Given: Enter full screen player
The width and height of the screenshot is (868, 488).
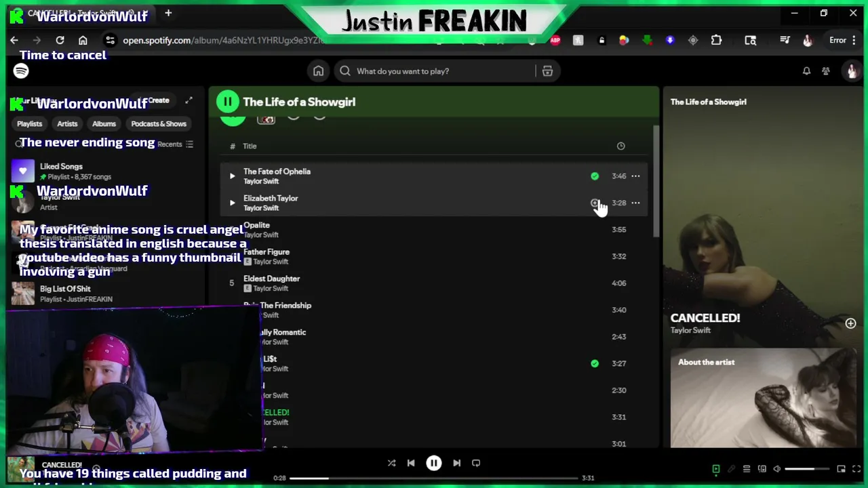Looking at the screenshot, I should click(x=856, y=468).
